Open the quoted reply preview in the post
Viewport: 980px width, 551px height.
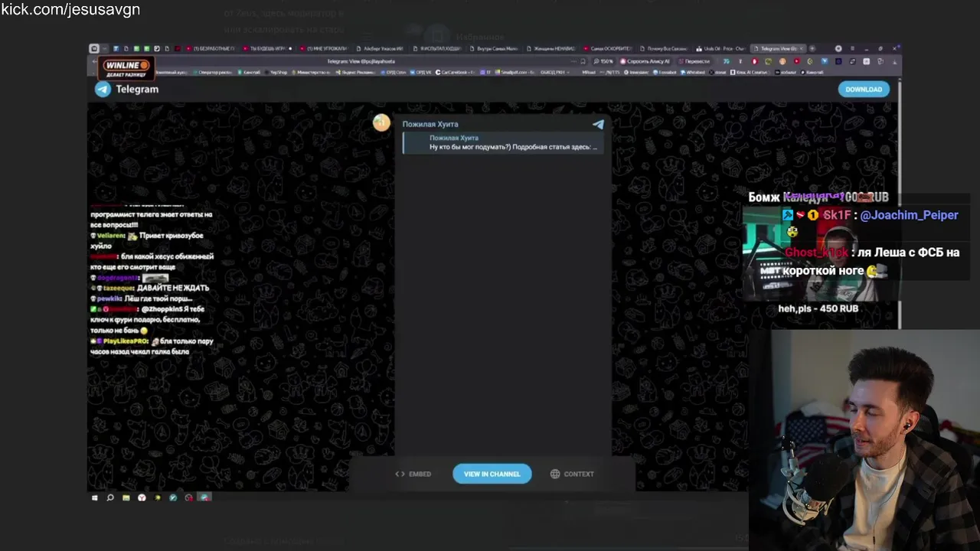pyautogui.click(x=503, y=142)
